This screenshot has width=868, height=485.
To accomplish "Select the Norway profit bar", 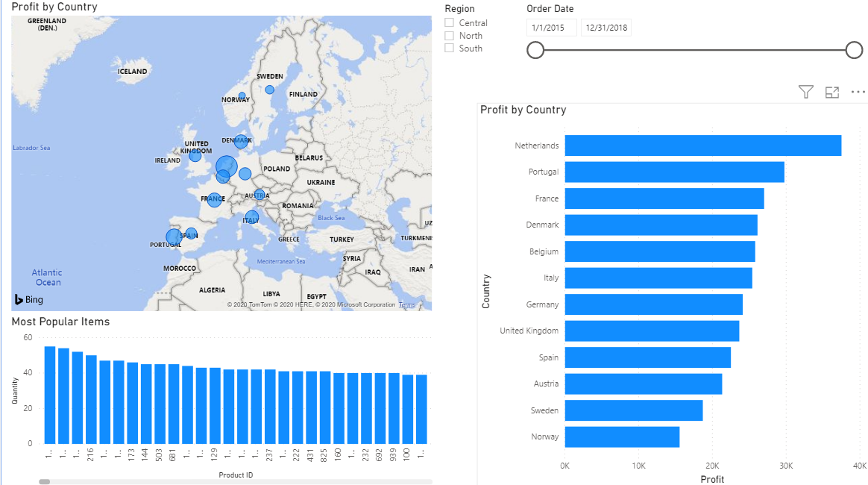I will coord(622,436).
